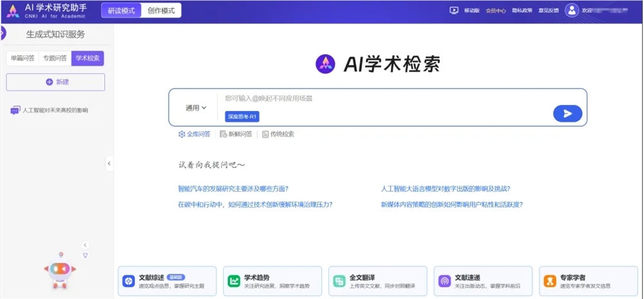Switch to the 单篇问答 tab
The width and height of the screenshot is (644, 299).
click(x=23, y=58)
